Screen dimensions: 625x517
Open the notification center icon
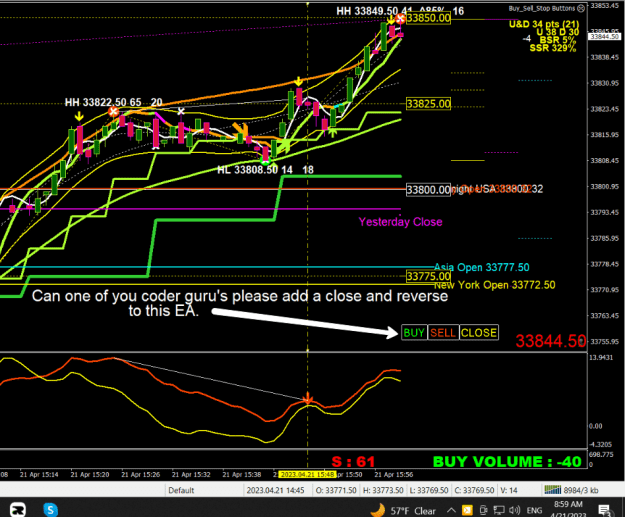tap(604, 510)
